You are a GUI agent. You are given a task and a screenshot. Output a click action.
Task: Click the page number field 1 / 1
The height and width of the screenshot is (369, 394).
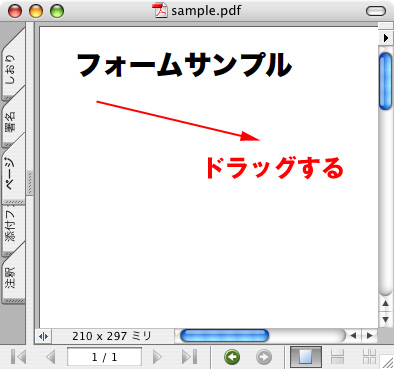104,357
